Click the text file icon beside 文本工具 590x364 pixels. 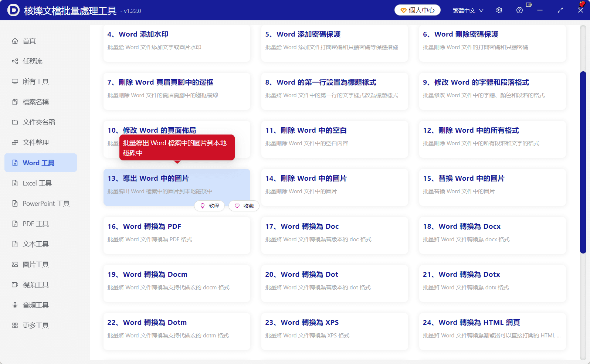[15, 244]
